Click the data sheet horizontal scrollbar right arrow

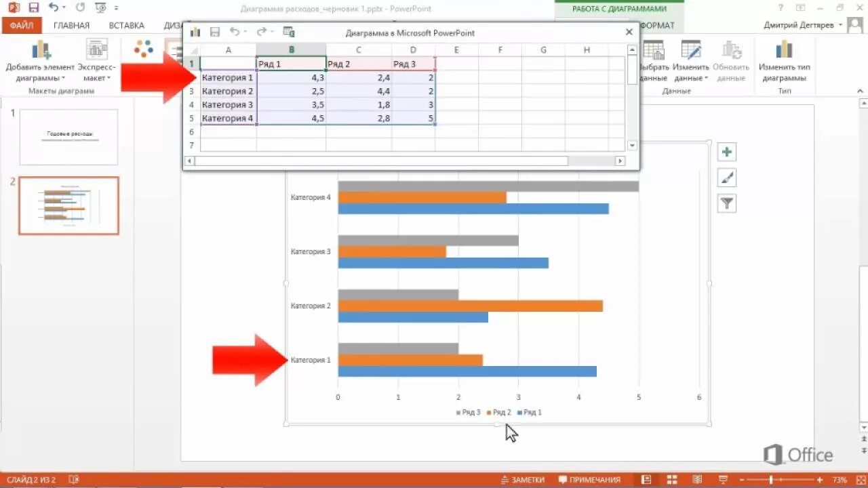pos(620,161)
